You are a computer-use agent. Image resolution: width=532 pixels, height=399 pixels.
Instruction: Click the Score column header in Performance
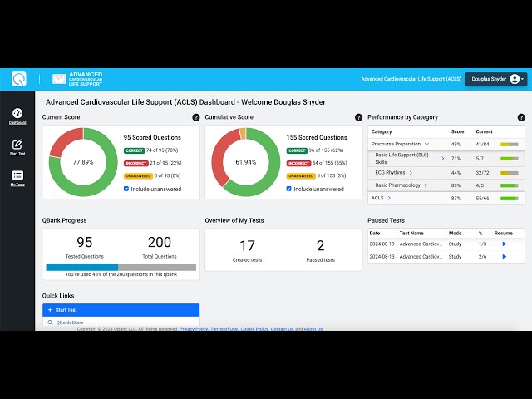[x=457, y=131]
